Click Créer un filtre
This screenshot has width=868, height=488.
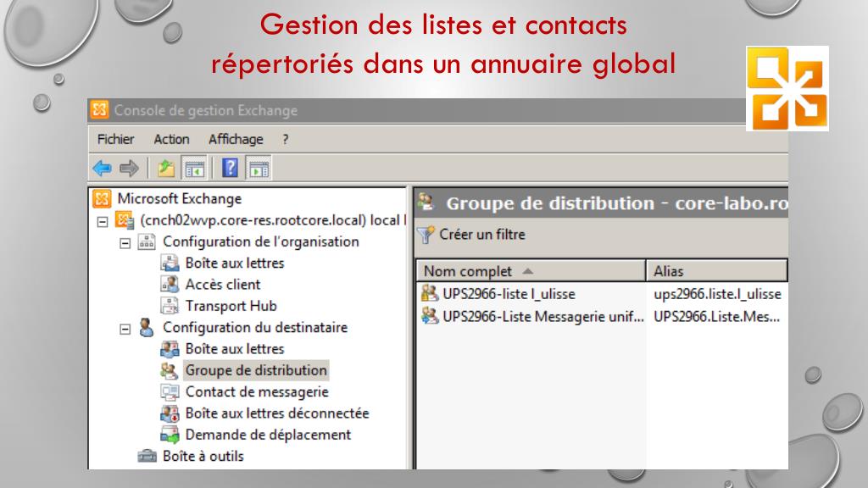tap(482, 235)
